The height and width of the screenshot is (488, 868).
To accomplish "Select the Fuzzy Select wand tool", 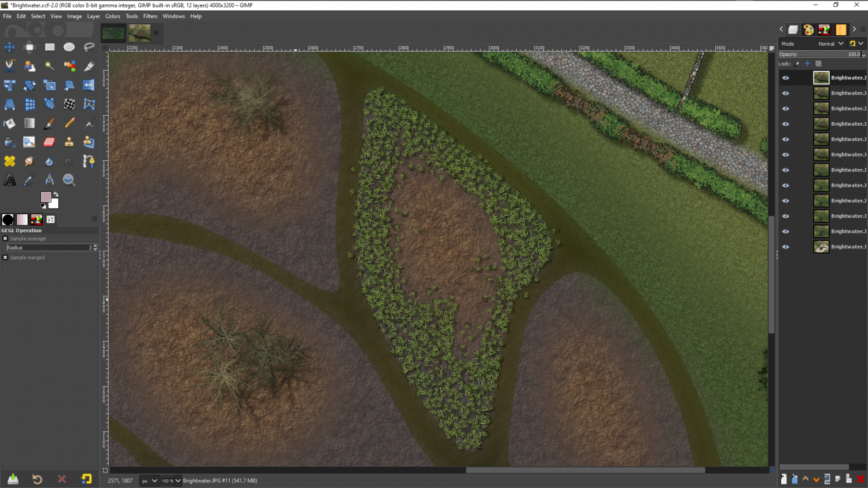I will pos(50,66).
